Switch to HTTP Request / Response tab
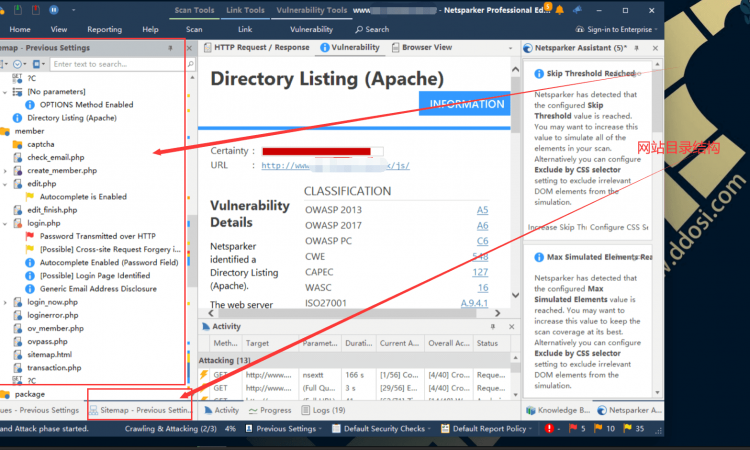 click(x=257, y=47)
